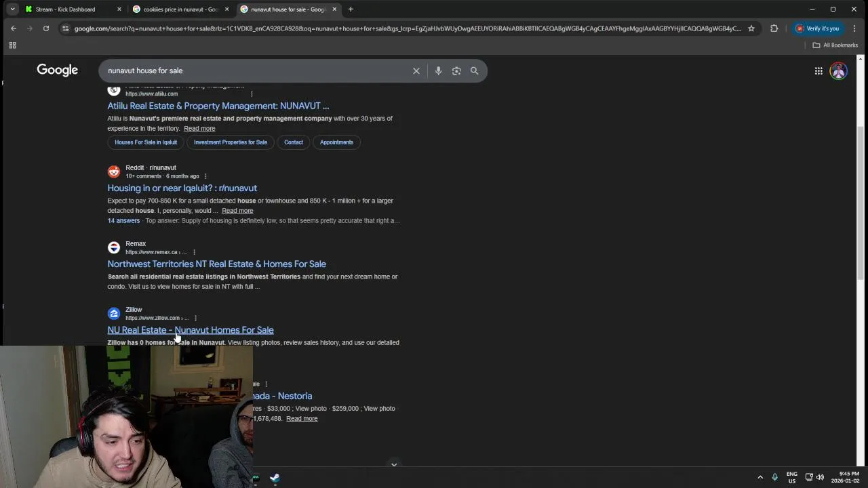Viewport: 868px width, 488px height.
Task: Open the Zillow result's three-dot options
Action: pos(195,318)
